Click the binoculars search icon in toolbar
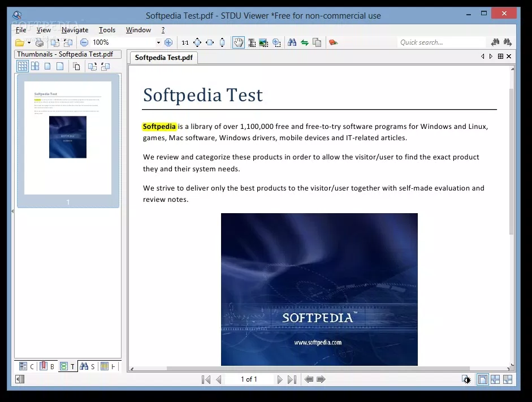This screenshot has width=532, height=402. point(292,42)
